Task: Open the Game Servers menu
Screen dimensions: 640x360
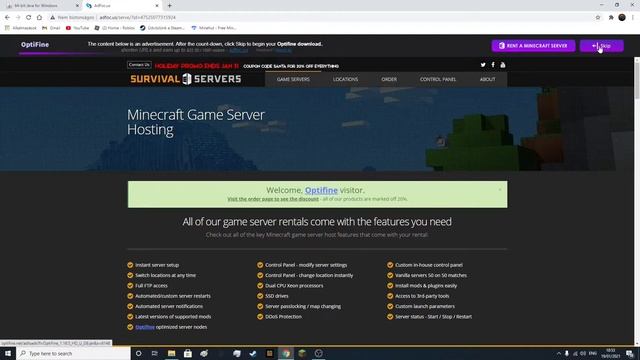Action: [x=293, y=79]
